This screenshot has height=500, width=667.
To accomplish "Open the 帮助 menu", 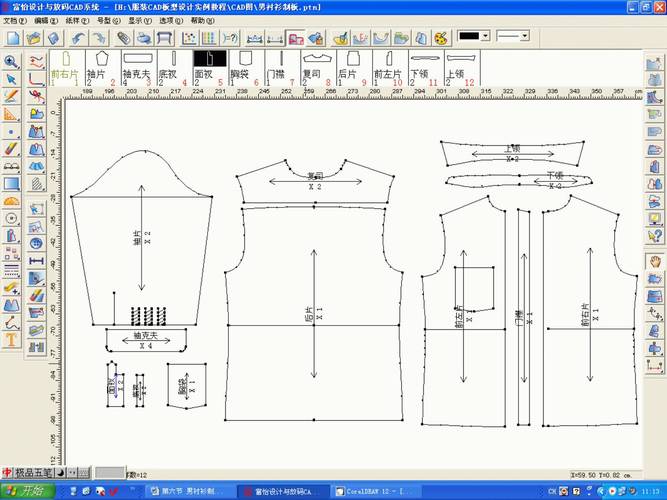I will (x=202, y=20).
